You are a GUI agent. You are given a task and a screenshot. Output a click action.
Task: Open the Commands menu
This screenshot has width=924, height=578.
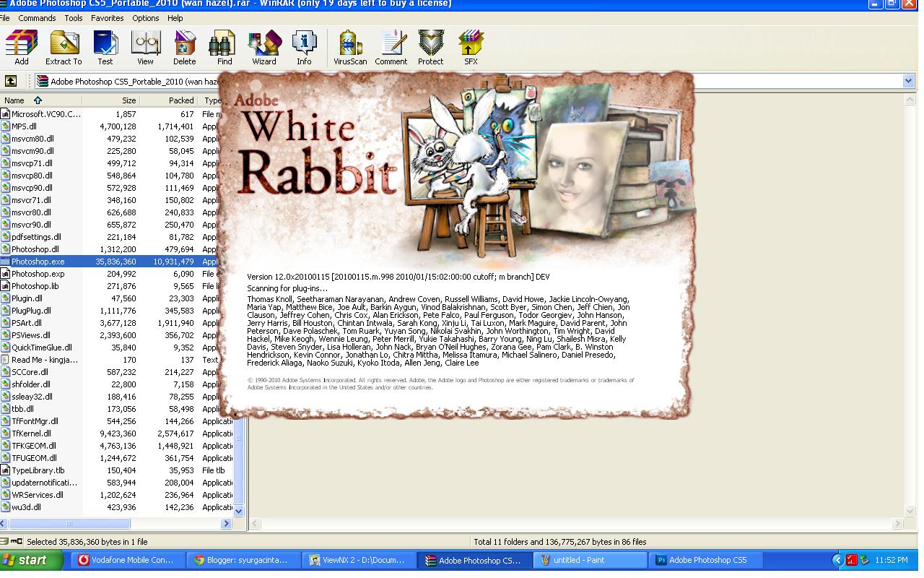[x=37, y=18]
